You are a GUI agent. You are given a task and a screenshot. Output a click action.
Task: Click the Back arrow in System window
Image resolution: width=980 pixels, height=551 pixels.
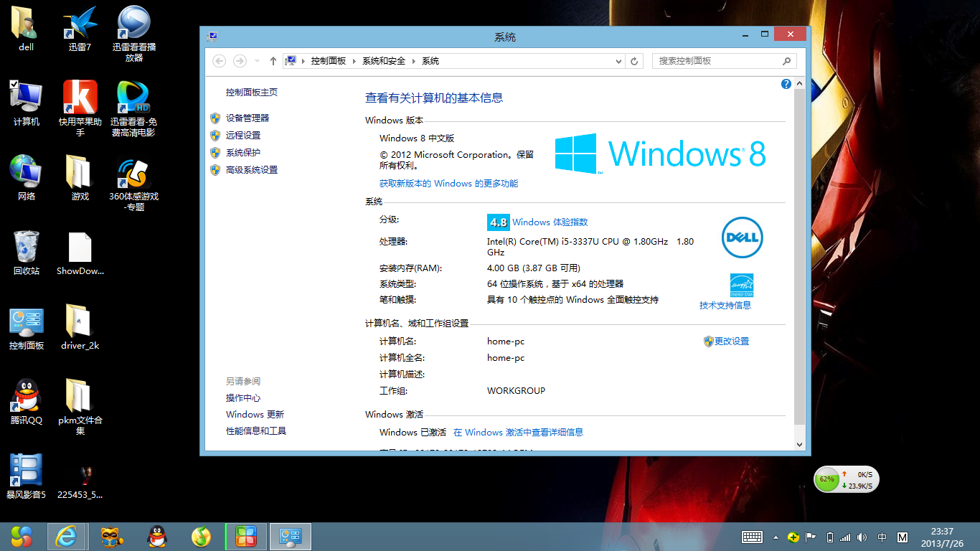coord(220,61)
